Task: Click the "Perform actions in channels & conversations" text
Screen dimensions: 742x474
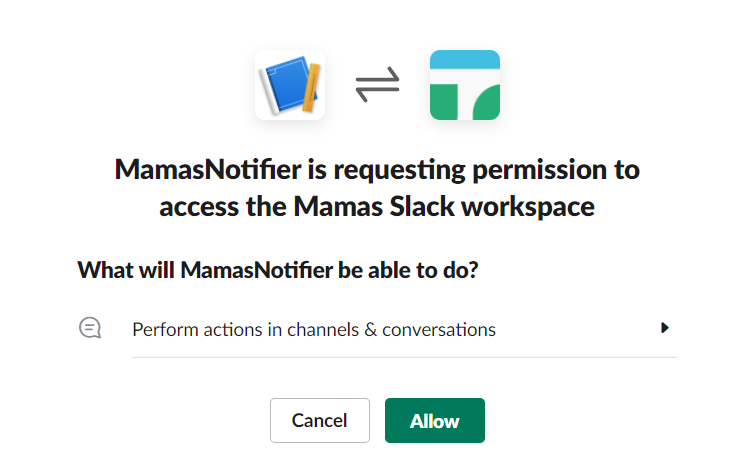Action: 314,329
